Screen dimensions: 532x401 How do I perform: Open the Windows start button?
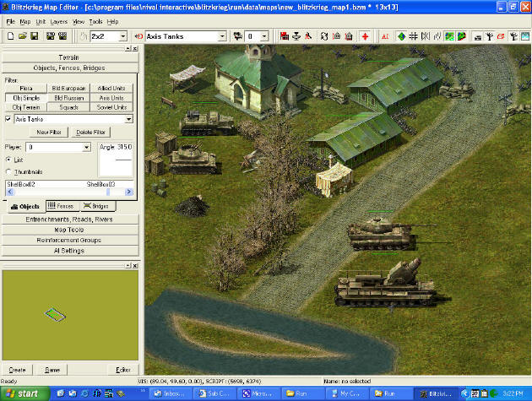(24, 393)
